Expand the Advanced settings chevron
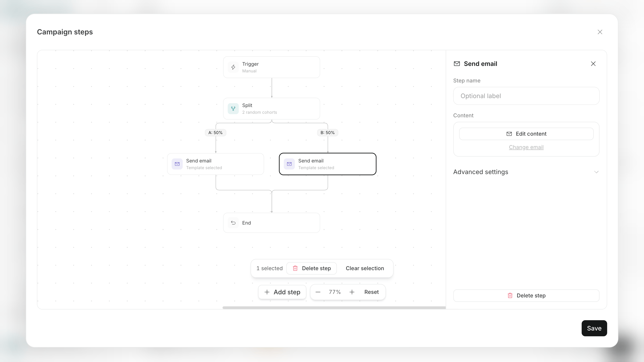Viewport: 644px width, 362px height. 596,172
